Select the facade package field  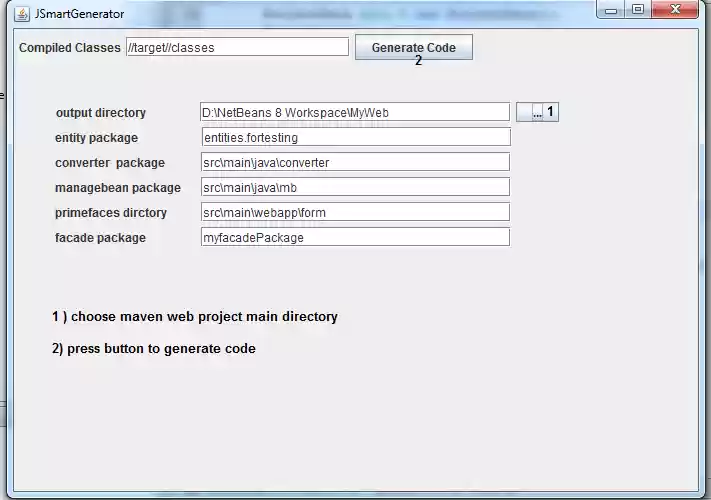click(356, 237)
